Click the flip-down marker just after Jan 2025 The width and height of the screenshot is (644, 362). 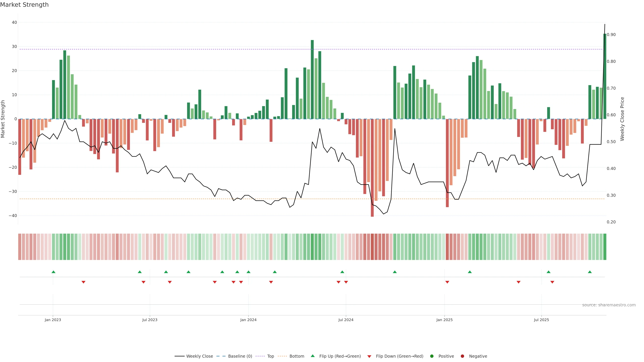coord(447,282)
